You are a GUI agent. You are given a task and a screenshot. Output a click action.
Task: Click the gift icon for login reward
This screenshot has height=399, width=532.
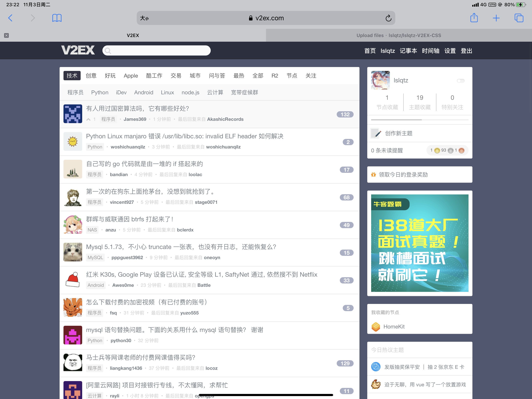click(x=373, y=175)
